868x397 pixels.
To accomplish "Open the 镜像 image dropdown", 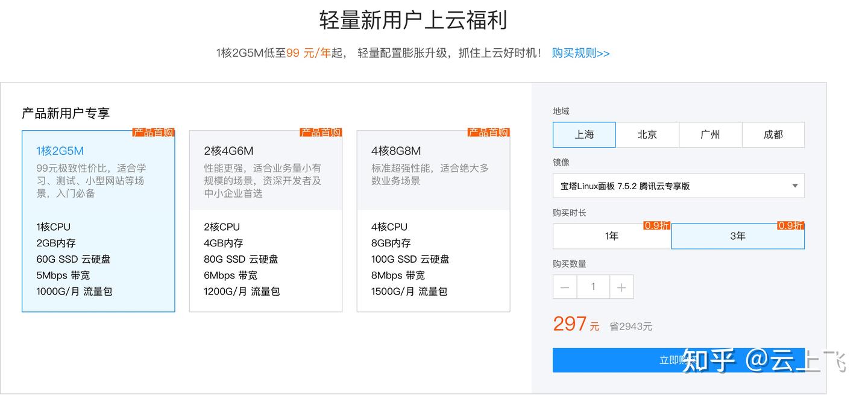I will click(x=678, y=186).
